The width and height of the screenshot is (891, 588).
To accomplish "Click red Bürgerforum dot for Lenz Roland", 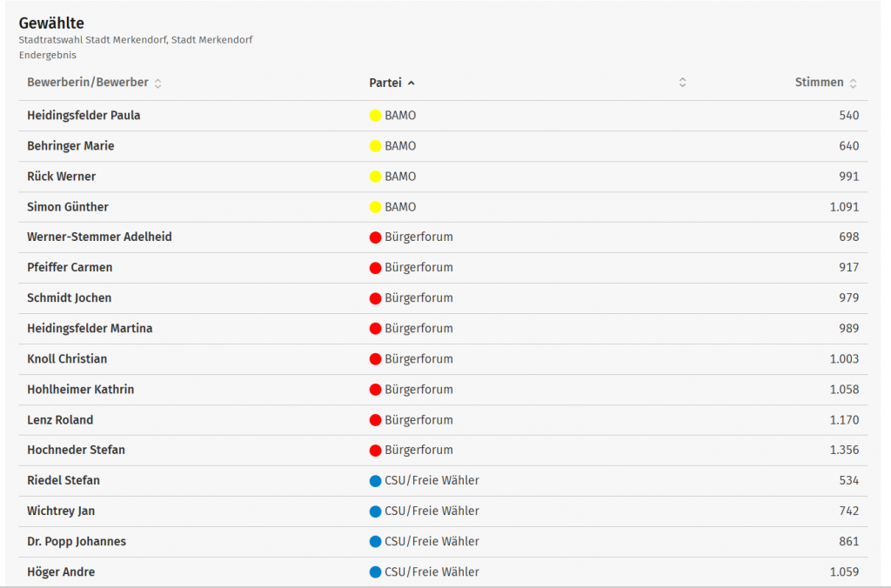I will click(376, 420).
